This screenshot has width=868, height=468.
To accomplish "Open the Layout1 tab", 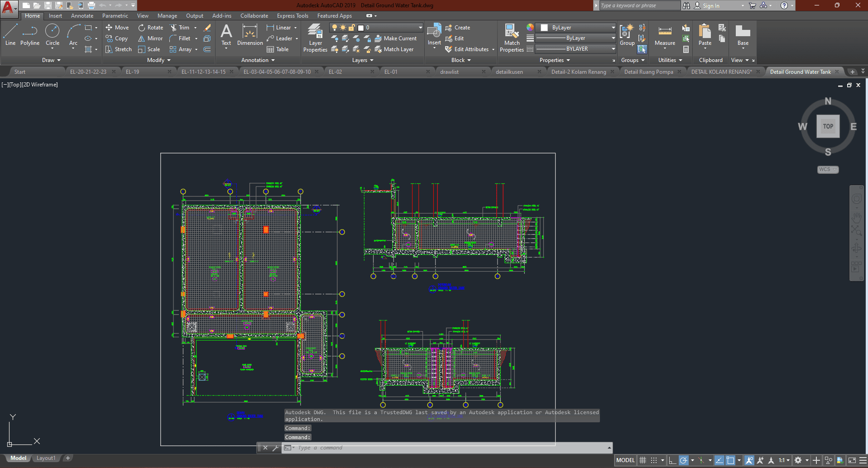I will point(46,458).
